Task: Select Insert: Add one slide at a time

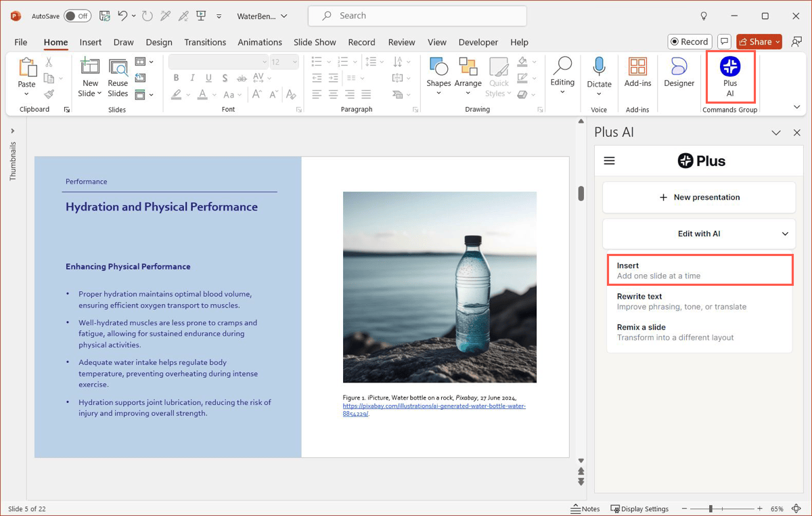Action: [x=699, y=270]
